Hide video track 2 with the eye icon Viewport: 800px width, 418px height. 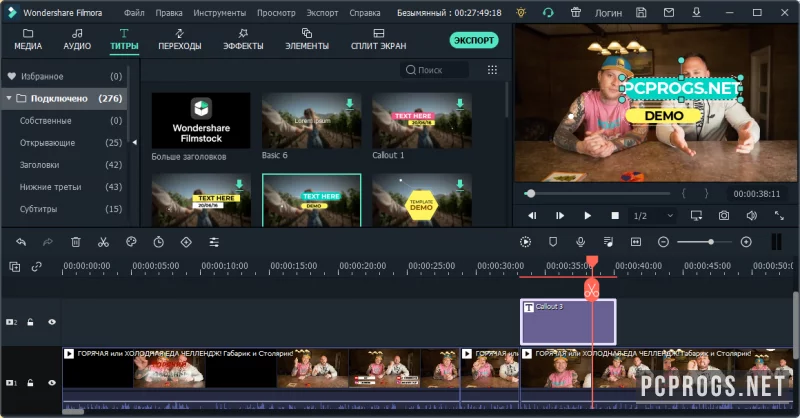(x=52, y=322)
